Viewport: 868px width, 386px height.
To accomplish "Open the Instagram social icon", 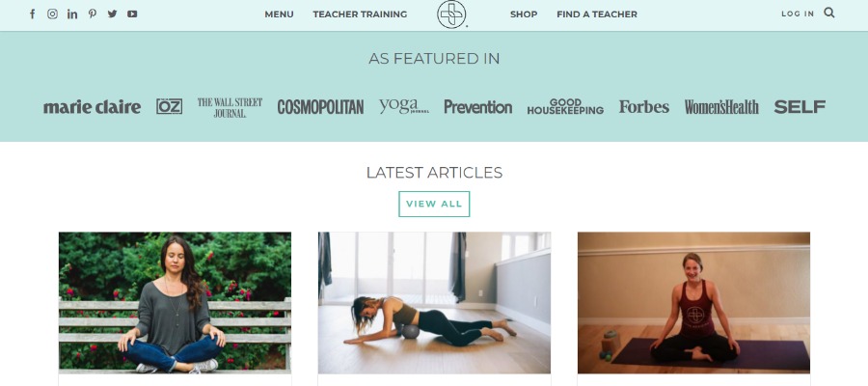I will coord(52,14).
